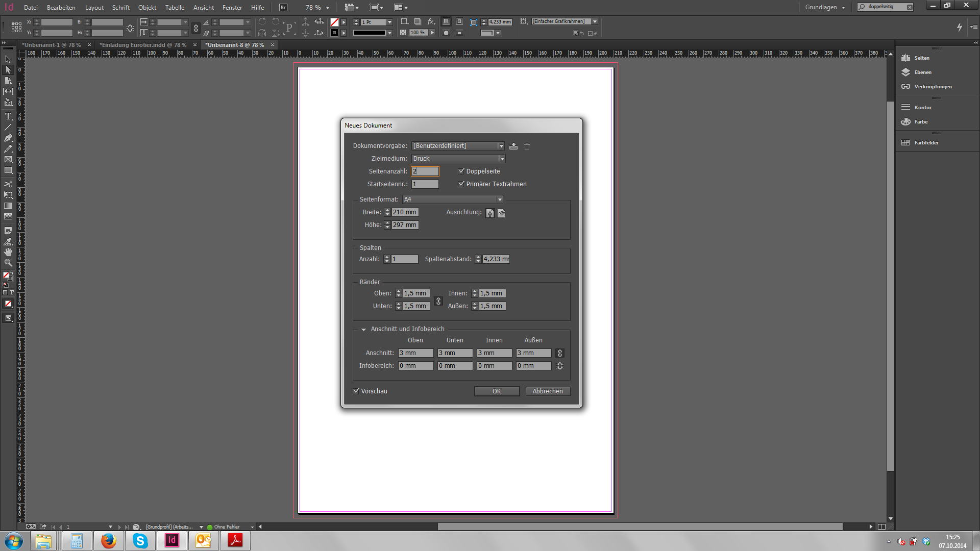
Task: Open the Zielmedium dropdown
Action: (458, 159)
